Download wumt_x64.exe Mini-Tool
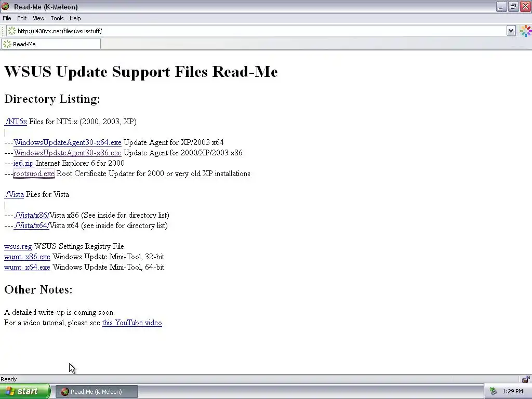 [27, 268]
